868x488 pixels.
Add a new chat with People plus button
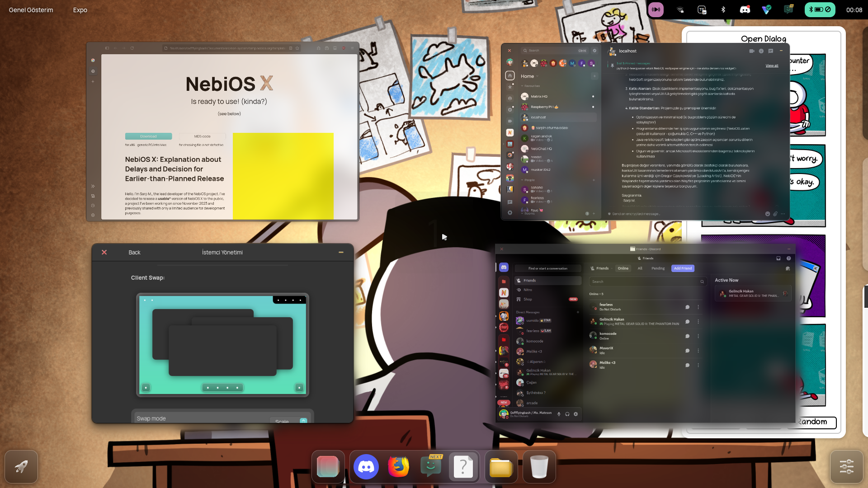click(594, 180)
